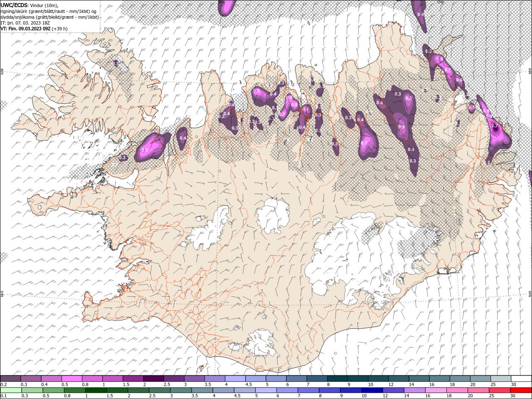Viewport: 532px width, 399px height.
Task: Click the "Vindur (10m)" header text
Action: tap(44, 5)
